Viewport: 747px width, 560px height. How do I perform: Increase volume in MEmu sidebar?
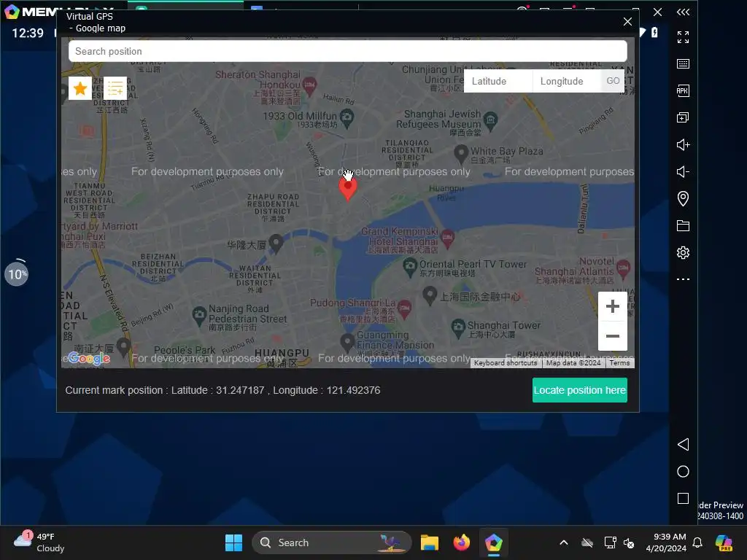pyautogui.click(x=683, y=144)
